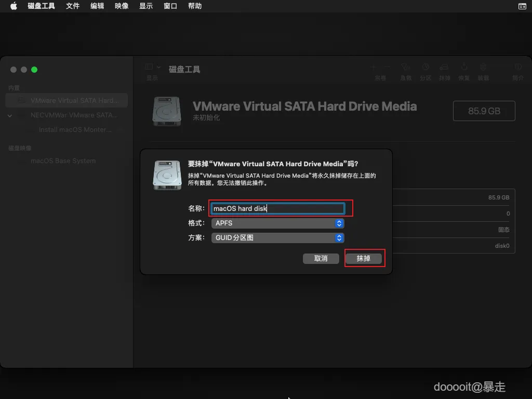This screenshot has width=532, height=399.
Task: Select VMware Virtual SATA Hard sidebar item
Action: [66, 100]
